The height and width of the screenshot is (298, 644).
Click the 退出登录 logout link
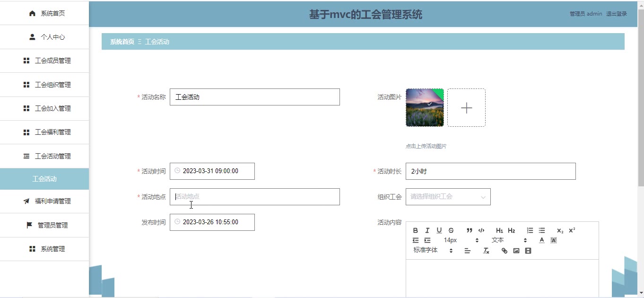coord(617,14)
